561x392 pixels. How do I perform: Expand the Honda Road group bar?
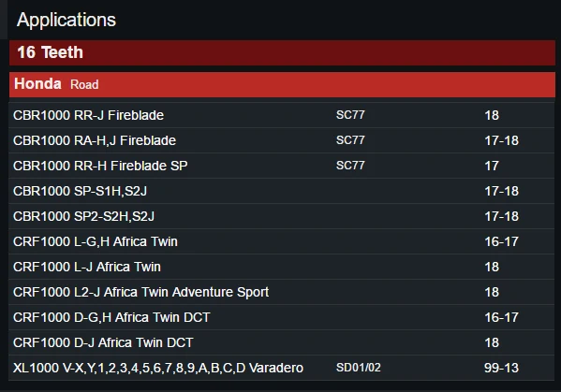(x=282, y=84)
